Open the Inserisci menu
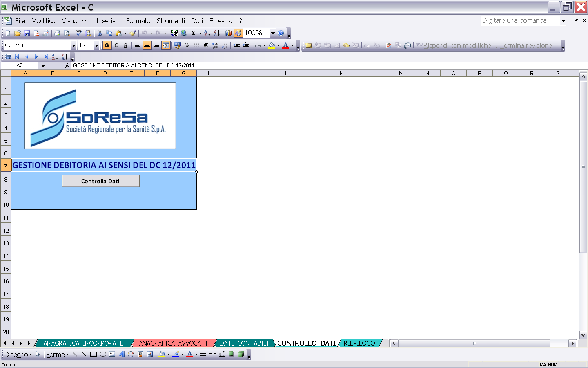This screenshot has width=588, height=368. point(108,21)
